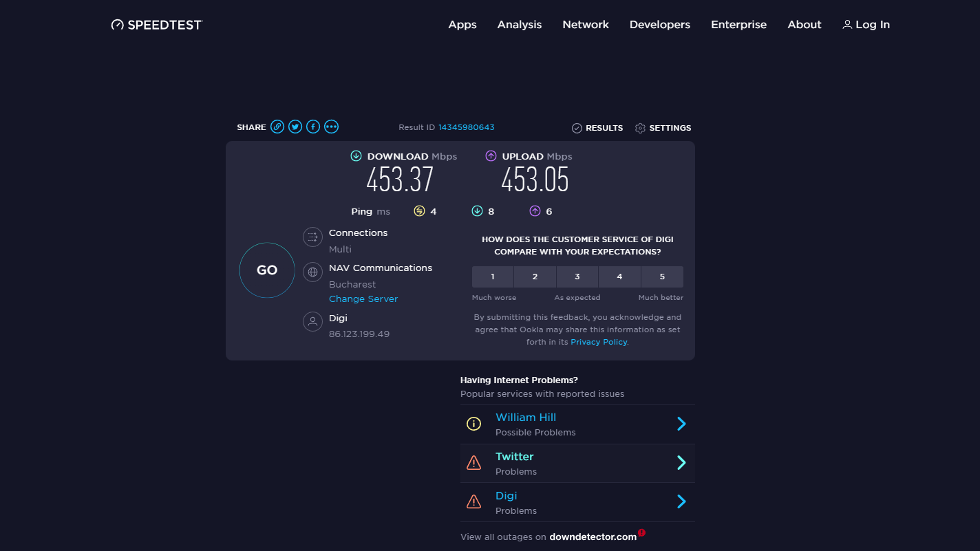Click the idle ping yellow icon
The height and width of the screenshot is (551, 980).
[419, 211]
